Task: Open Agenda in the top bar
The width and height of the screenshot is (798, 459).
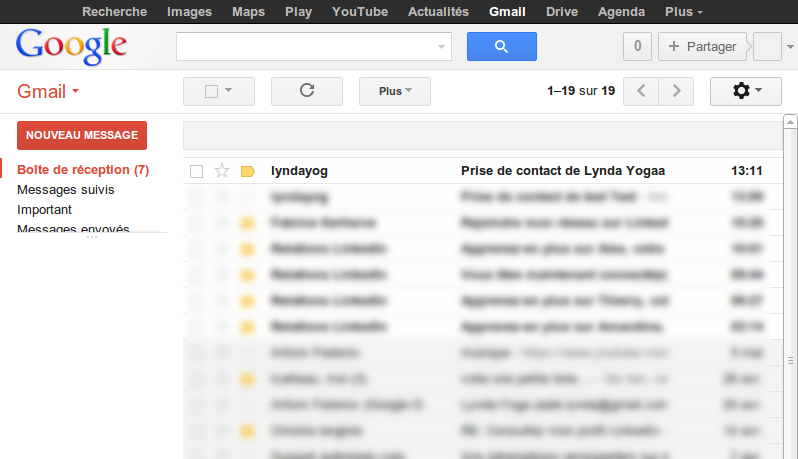Action: 621,12
